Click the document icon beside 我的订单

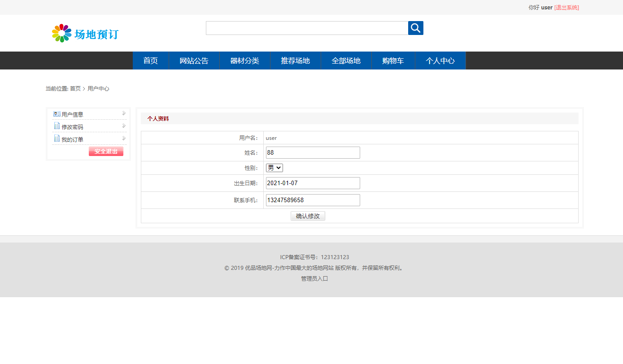[x=57, y=139]
